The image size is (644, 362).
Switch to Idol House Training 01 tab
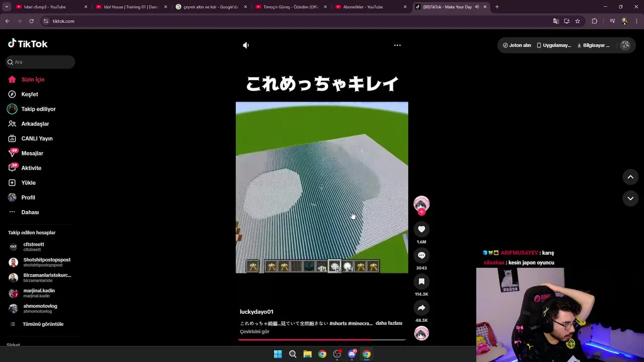coord(131,7)
